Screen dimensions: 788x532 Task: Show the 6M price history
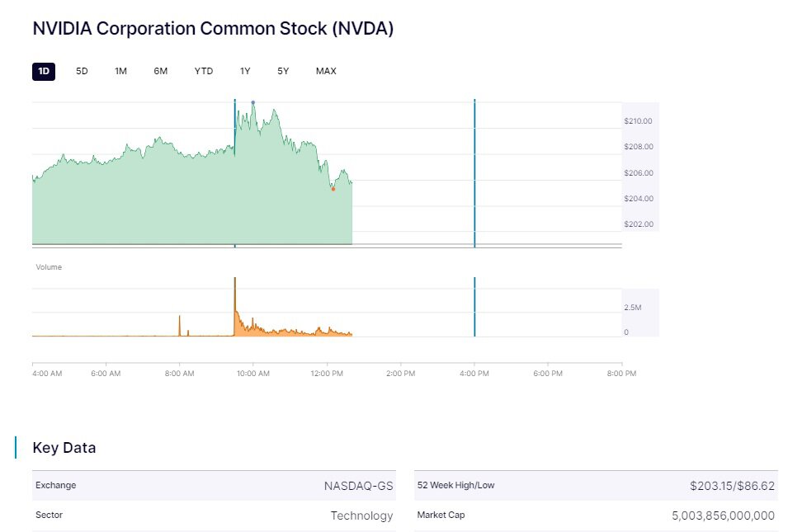pyautogui.click(x=160, y=71)
